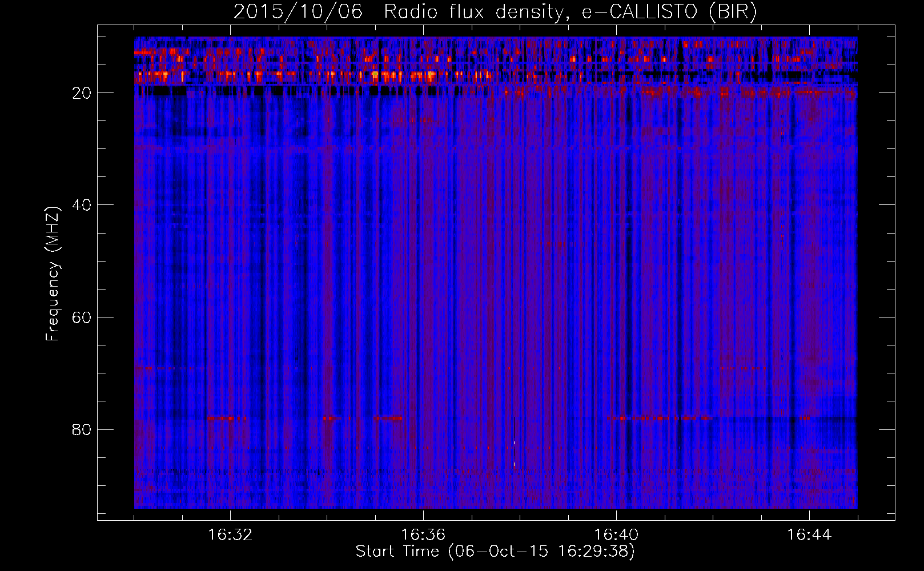Click the plot title '2015/10/06 Radio flux density'

pos(495,11)
